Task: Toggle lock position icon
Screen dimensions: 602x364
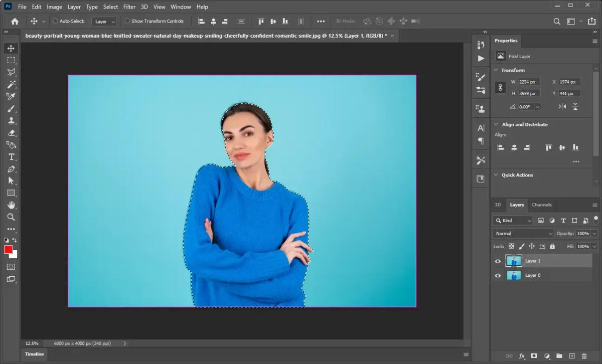Action: (532, 246)
